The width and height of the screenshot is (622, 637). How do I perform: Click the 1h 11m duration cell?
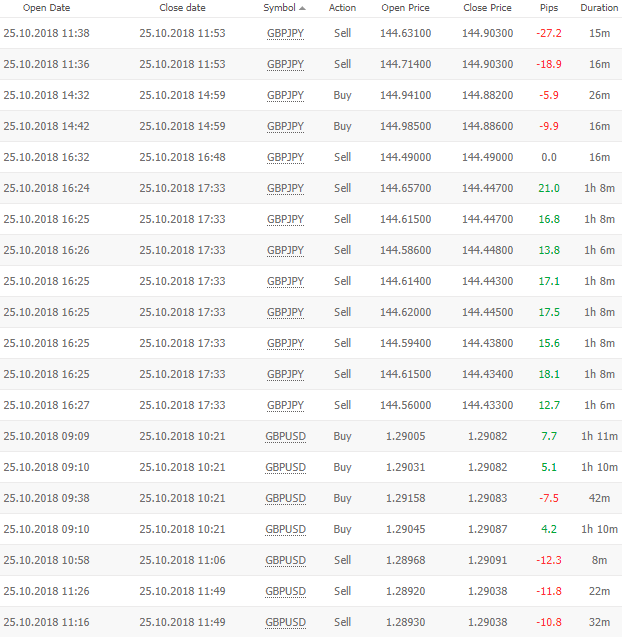pos(600,436)
